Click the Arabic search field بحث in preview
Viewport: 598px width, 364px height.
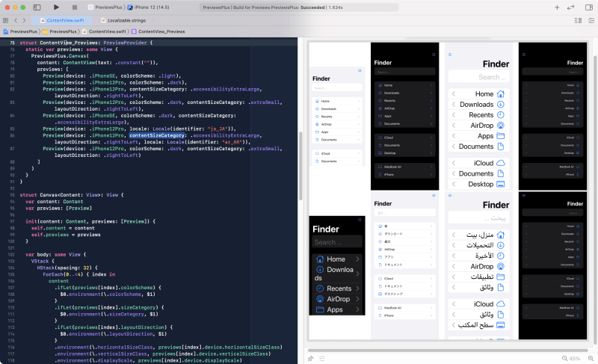click(x=478, y=218)
